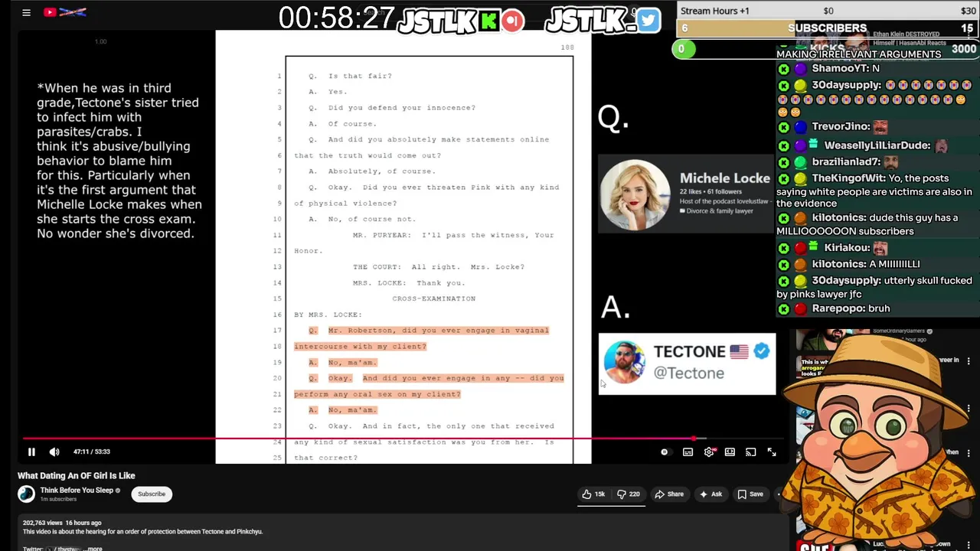Mute the video with speaker icon
The width and height of the screenshot is (980, 551).
[54, 452]
